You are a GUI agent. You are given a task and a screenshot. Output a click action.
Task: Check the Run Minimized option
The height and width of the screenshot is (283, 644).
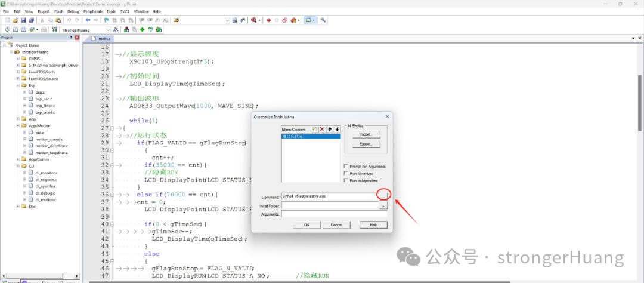pos(346,174)
